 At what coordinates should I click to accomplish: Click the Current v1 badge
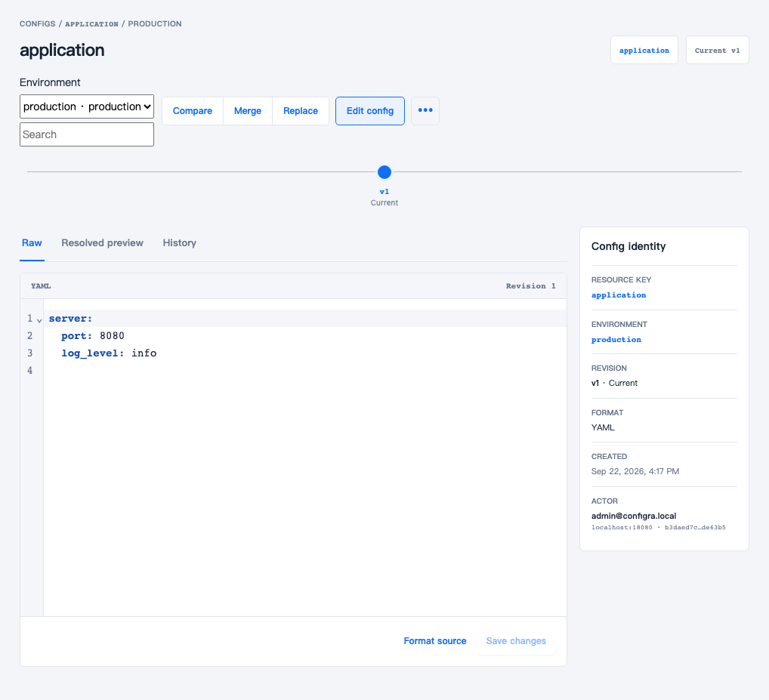[717, 50]
